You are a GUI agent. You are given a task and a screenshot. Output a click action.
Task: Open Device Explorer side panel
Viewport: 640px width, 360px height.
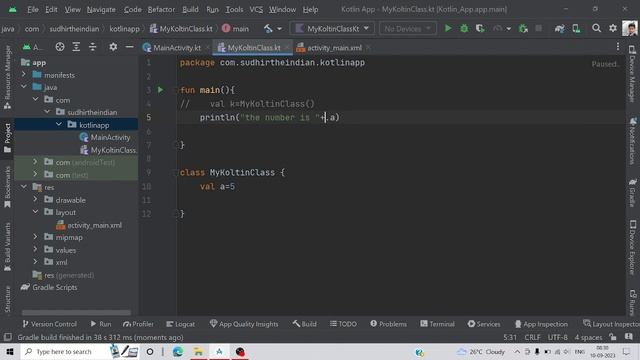[632, 247]
